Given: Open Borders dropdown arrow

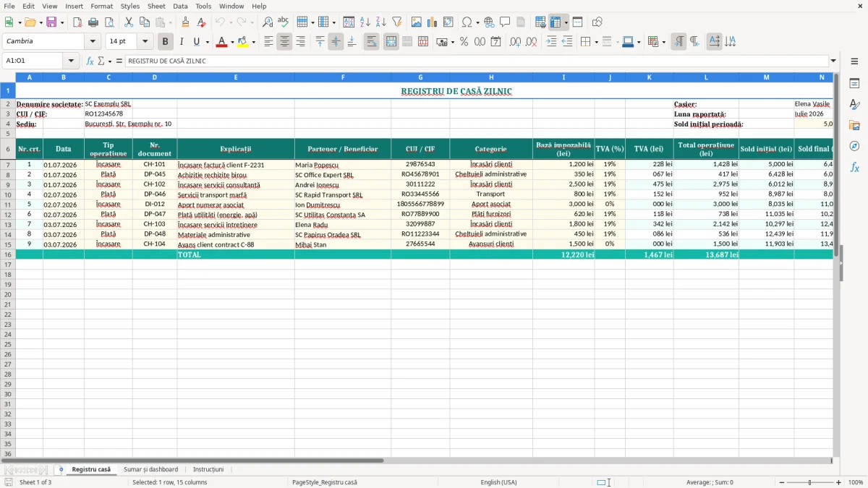Looking at the screenshot, I should (596, 42).
